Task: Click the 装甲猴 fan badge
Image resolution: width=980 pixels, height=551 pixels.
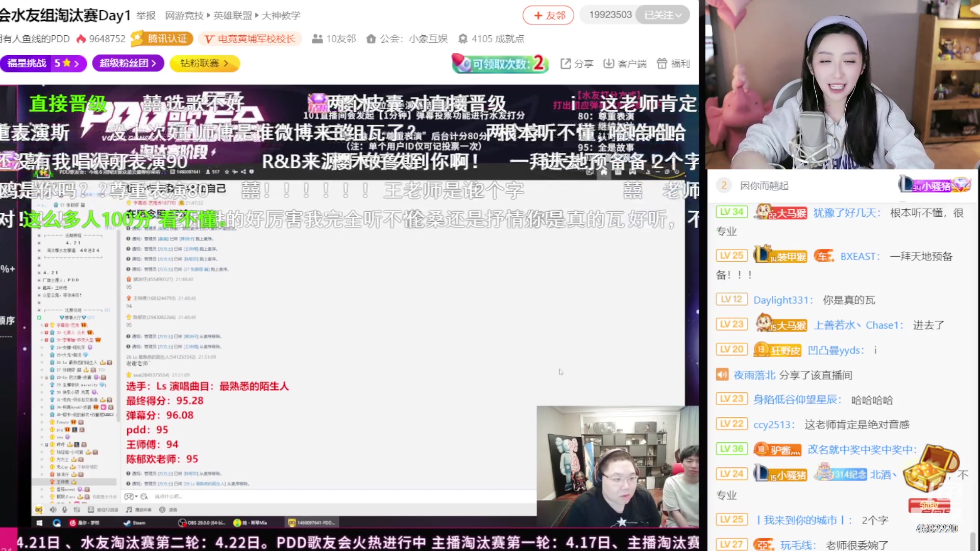Action: [780, 256]
